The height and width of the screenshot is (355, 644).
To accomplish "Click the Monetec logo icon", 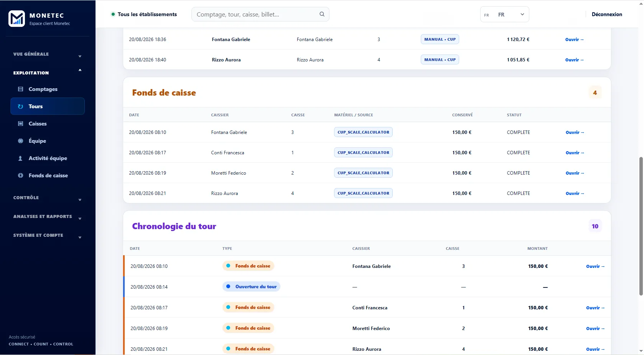I will coord(16,18).
